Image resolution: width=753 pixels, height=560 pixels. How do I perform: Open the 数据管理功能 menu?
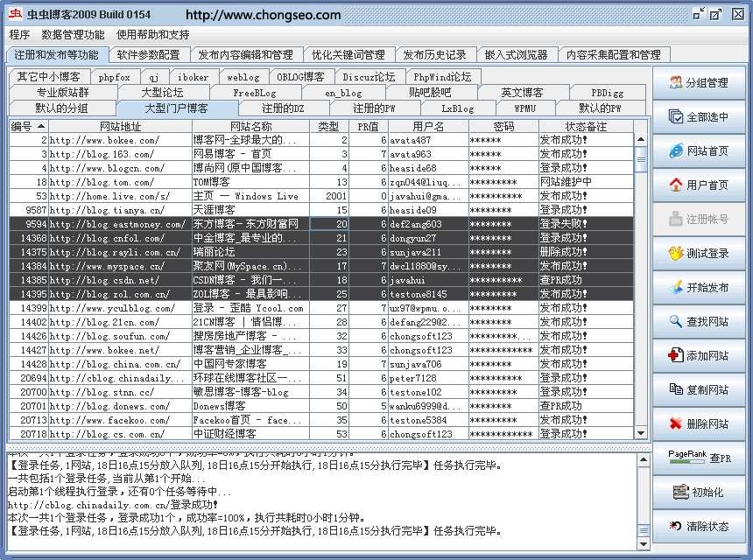click(73, 34)
